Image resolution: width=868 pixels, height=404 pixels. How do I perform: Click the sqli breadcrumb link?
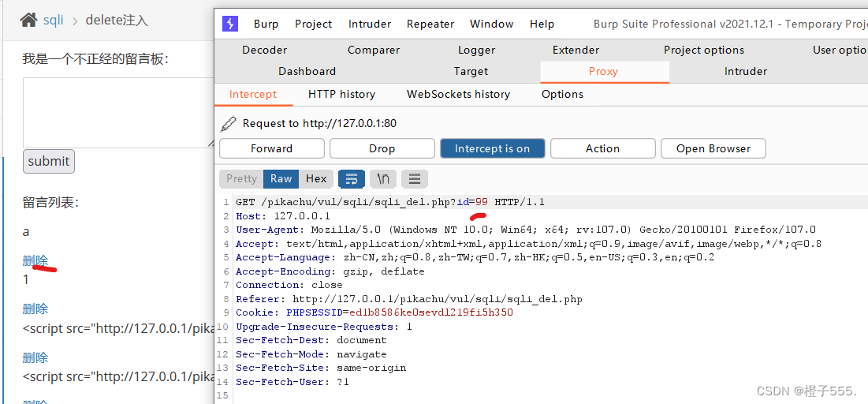(54, 21)
